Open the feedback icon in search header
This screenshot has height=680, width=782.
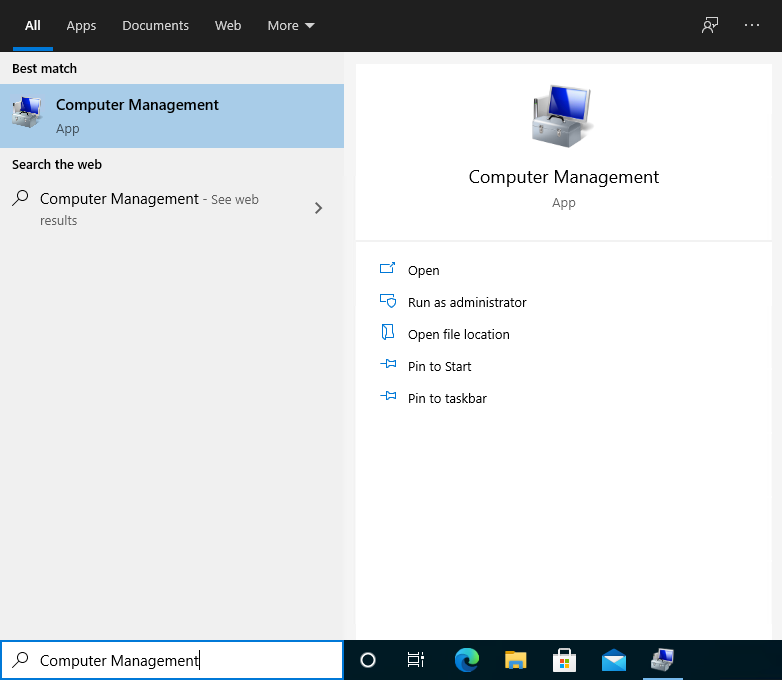click(x=710, y=25)
